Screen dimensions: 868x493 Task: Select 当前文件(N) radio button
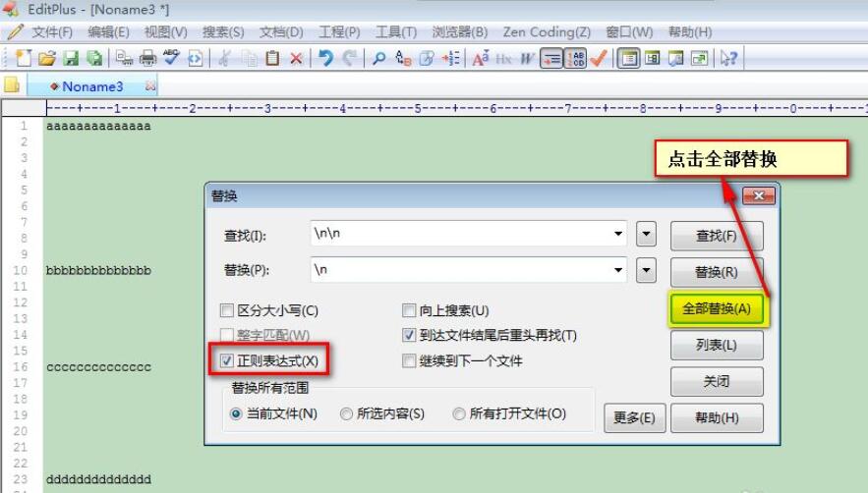(x=236, y=413)
